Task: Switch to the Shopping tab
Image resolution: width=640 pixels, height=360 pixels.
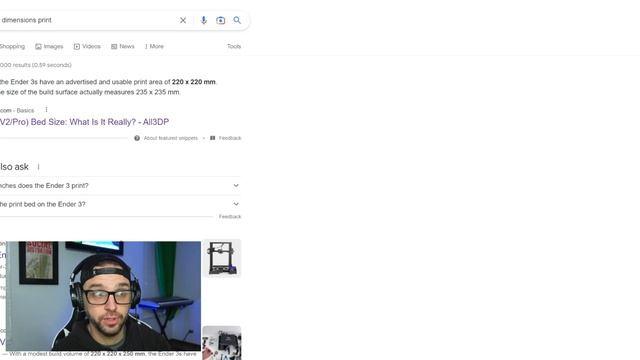Action: [12, 47]
